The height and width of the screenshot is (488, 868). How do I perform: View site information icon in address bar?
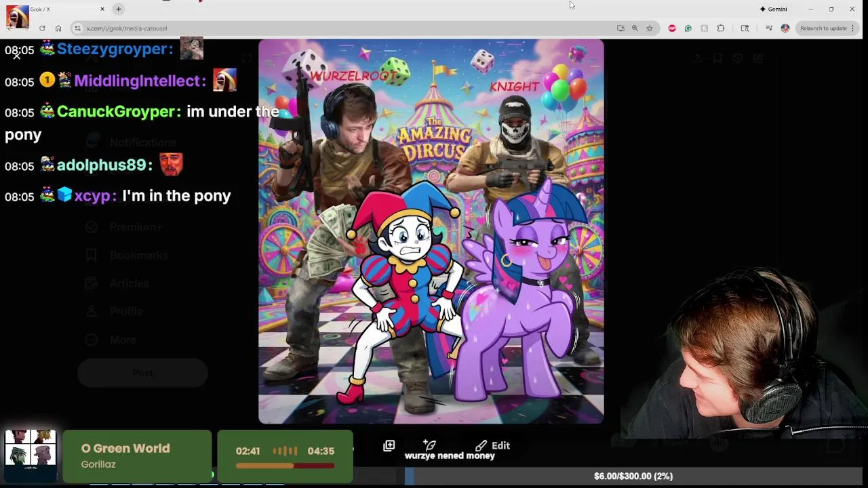click(77, 28)
